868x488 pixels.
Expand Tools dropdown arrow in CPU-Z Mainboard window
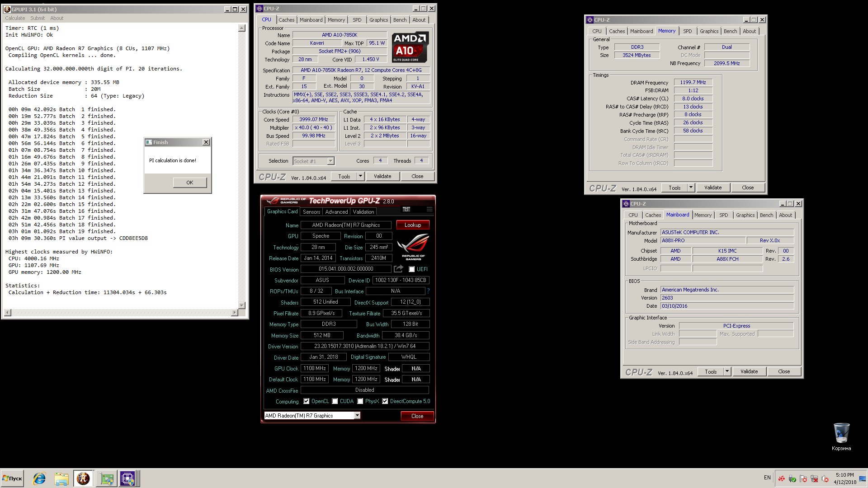[727, 371]
